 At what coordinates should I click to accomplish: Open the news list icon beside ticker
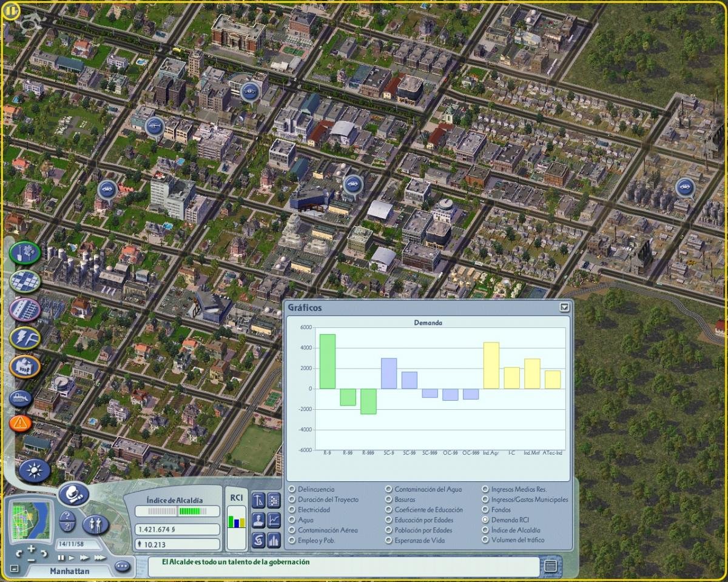[550, 566]
